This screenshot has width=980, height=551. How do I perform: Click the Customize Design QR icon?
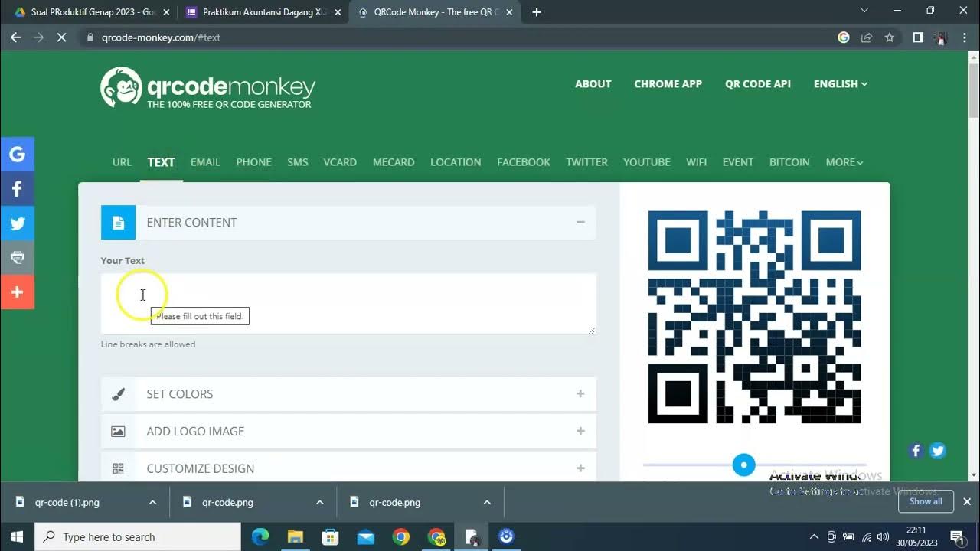pyautogui.click(x=118, y=468)
